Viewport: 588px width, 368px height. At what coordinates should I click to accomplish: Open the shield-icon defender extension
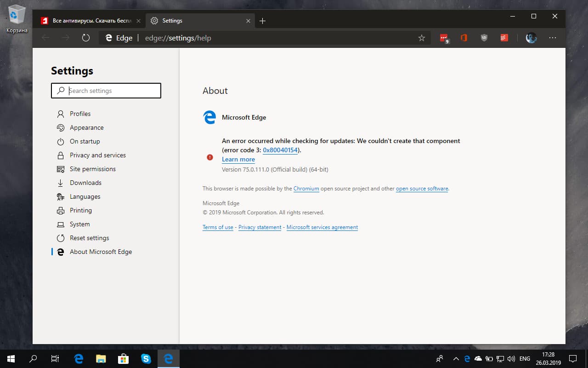click(484, 38)
